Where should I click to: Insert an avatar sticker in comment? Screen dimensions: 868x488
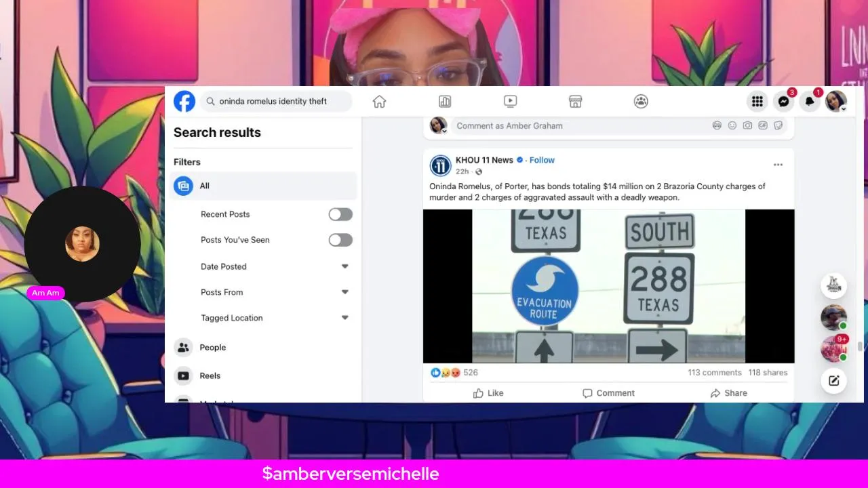click(717, 125)
